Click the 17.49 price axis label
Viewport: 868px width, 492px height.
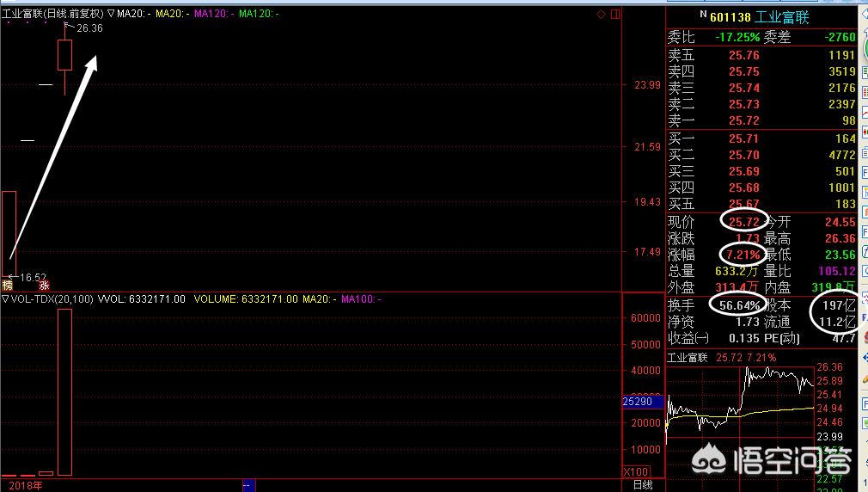pos(647,251)
